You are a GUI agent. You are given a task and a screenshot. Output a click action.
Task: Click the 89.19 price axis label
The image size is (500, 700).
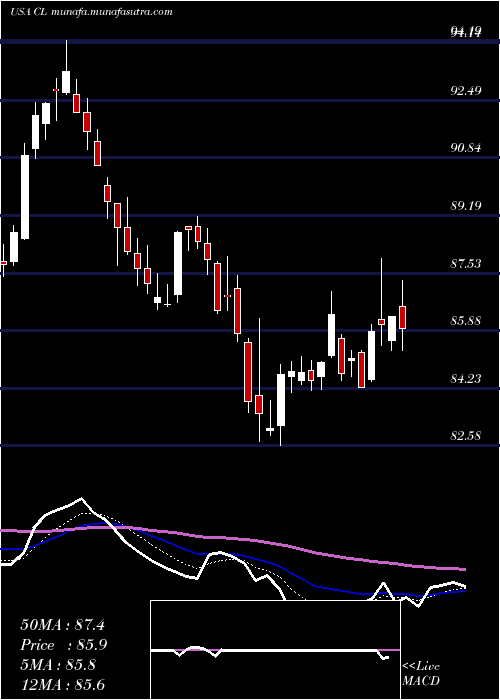[x=466, y=206]
